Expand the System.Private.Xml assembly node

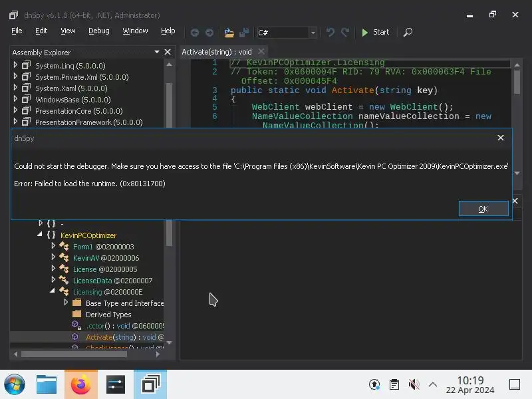(15, 76)
